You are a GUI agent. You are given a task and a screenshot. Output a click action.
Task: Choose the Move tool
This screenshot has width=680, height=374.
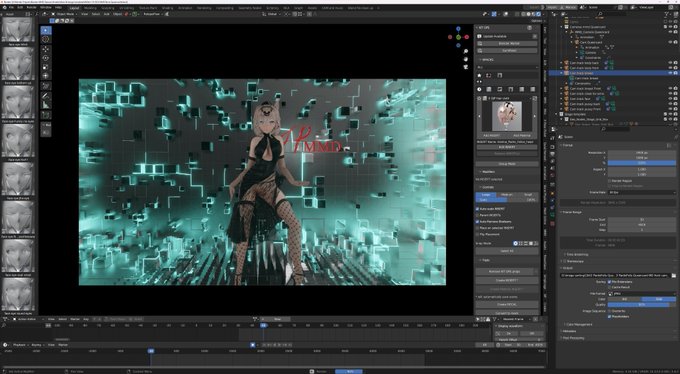[46, 49]
